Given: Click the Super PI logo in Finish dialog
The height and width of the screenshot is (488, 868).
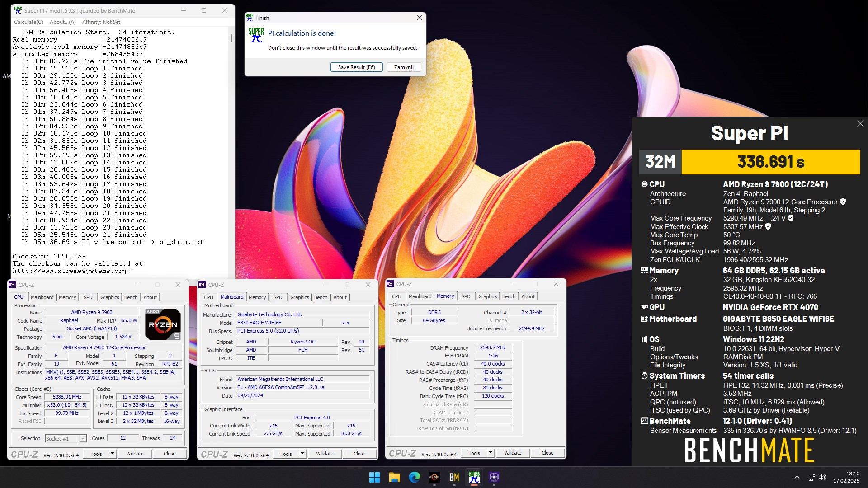Looking at the screenshot, I should pyautogui.click(x=256, y=35).
